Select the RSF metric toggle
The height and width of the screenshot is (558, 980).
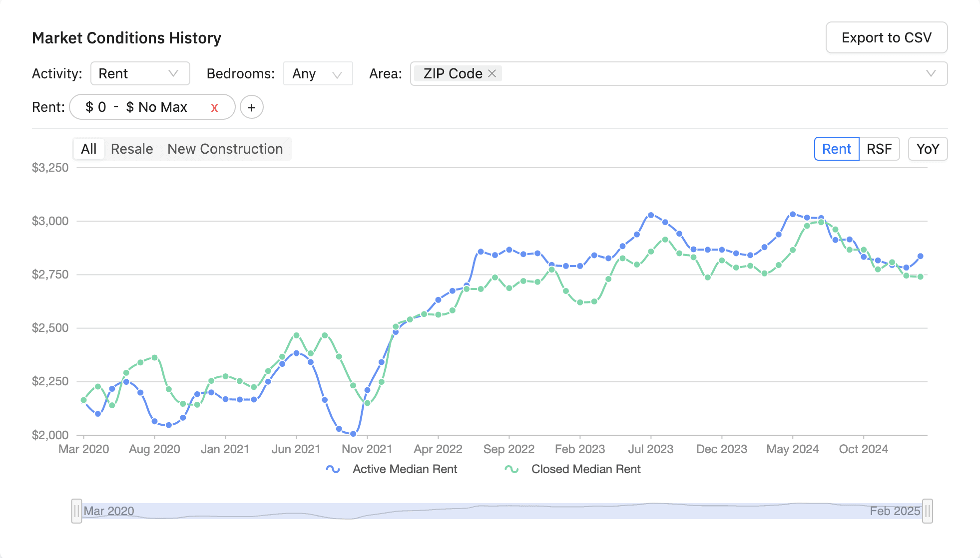[x=879, y=149]
